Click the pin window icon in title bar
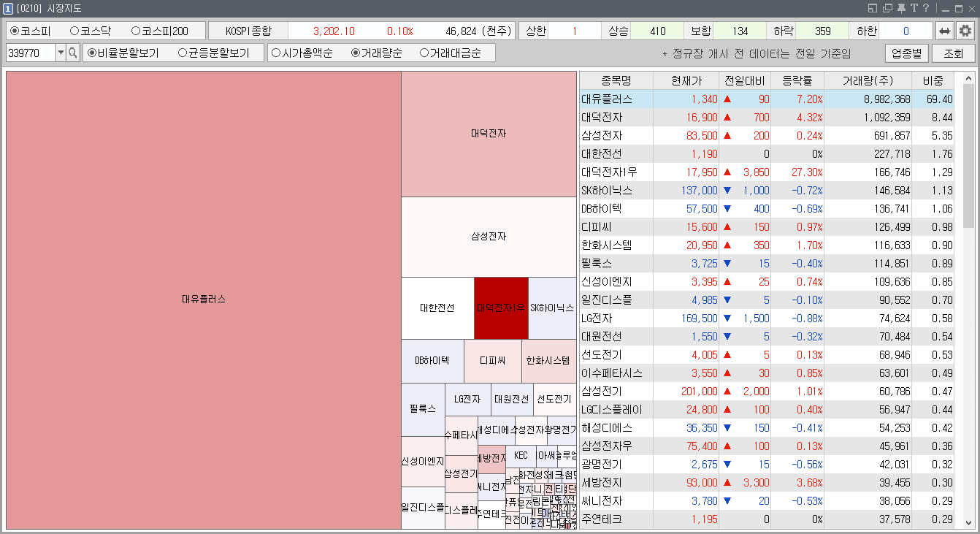 pyautogui.click(x=901, y=8)
